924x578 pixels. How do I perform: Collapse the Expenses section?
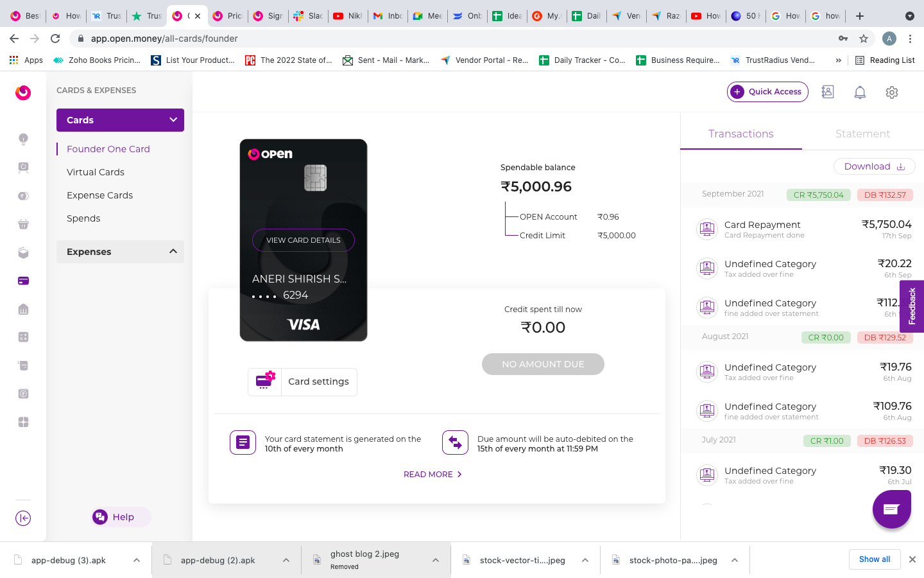173,252
